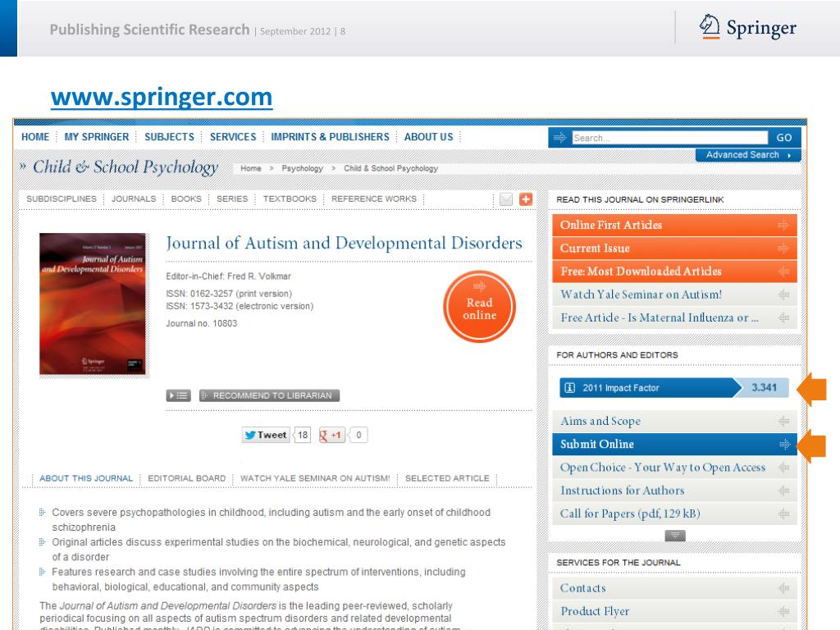Click the Home breadcrumb link
The width and height of the screenshot is (840, 630).
[251, 168]
